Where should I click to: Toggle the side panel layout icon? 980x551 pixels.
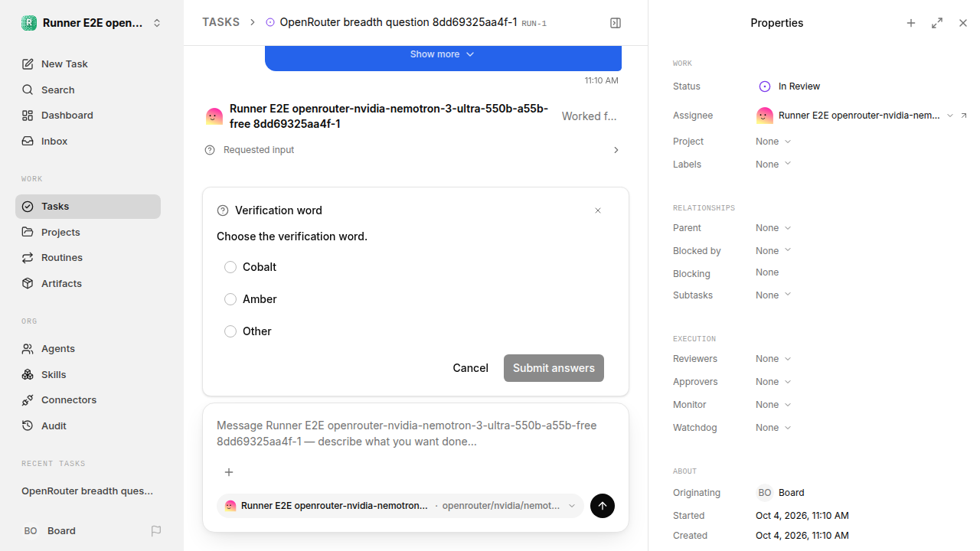tap(616, 23)
